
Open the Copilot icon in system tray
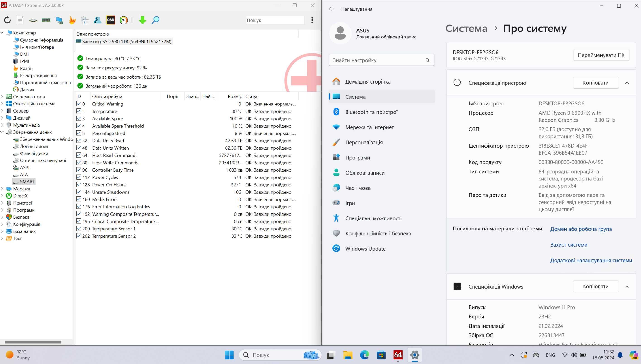pos(634,355)
